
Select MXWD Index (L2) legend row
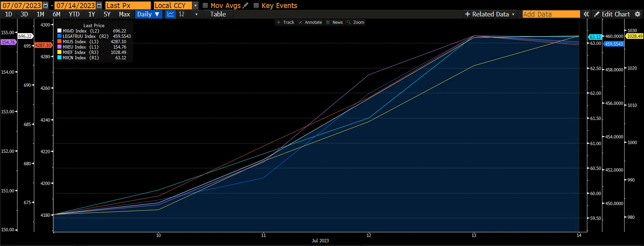[94, 31]
